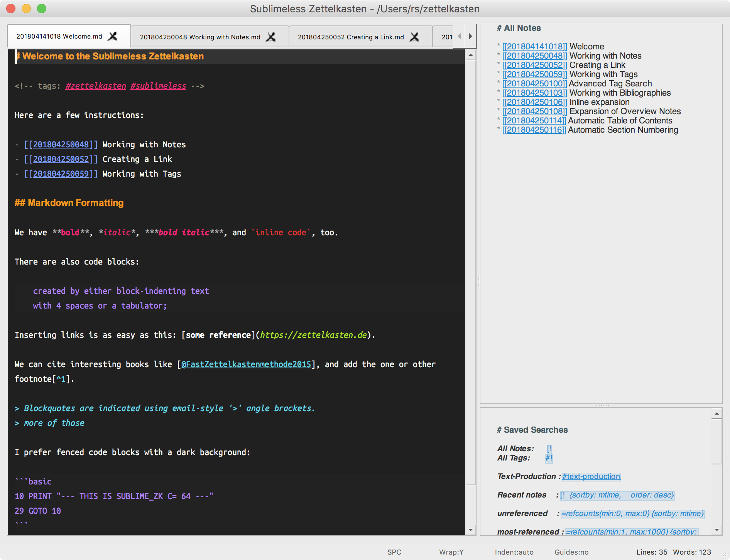Open Automatic Section Numbering link
The width and height of the screenshot is (730, 560).
(x=534, y=130)
